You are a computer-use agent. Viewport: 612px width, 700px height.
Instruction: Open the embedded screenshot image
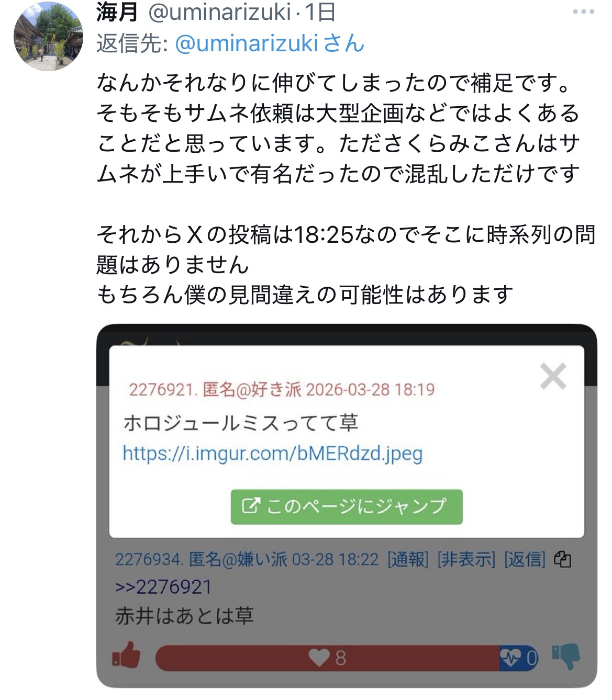[x=347, y=505]
